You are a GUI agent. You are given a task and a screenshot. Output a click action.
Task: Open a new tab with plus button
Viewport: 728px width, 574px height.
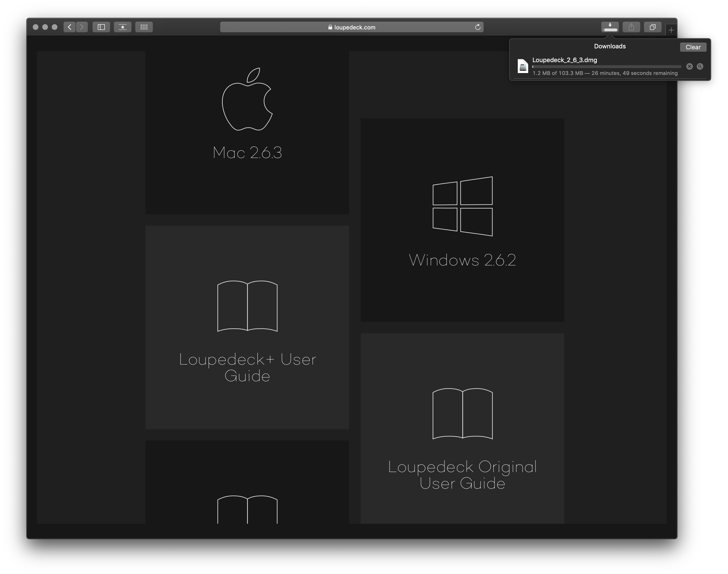click(671, 31)
